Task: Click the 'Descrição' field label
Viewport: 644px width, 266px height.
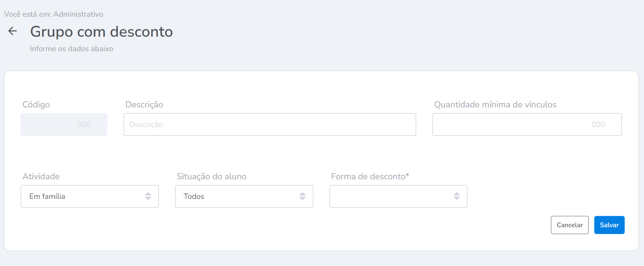Action: [x=144, y=105]
